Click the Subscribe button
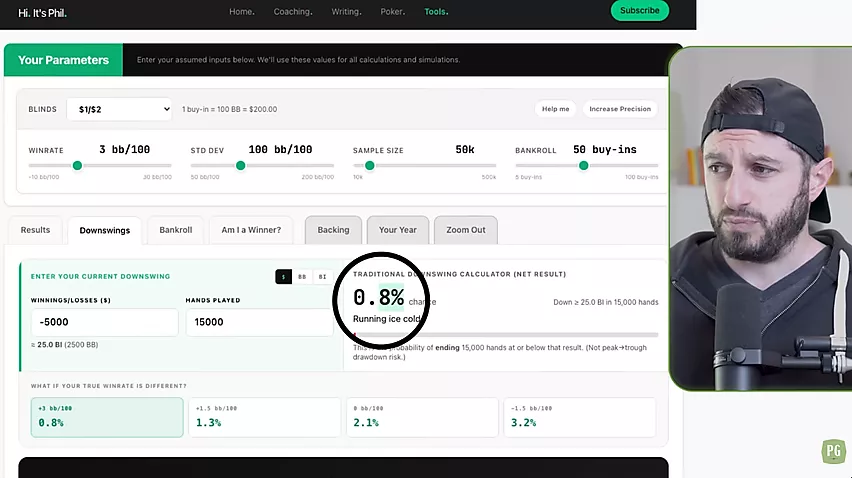The height and width of the screenshot is (478, 852). point(640,10)
